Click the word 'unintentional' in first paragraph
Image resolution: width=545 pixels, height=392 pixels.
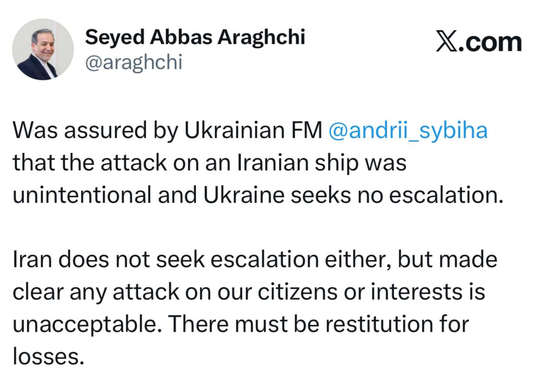[82, 195]
